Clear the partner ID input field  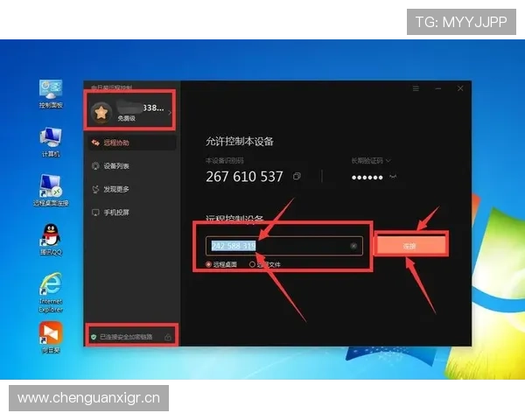[x=353, y=246]
